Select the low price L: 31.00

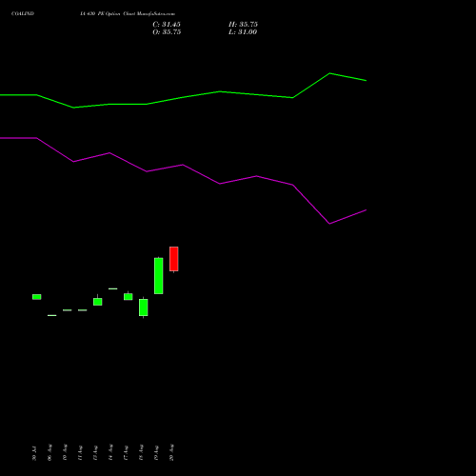(243, 32)
